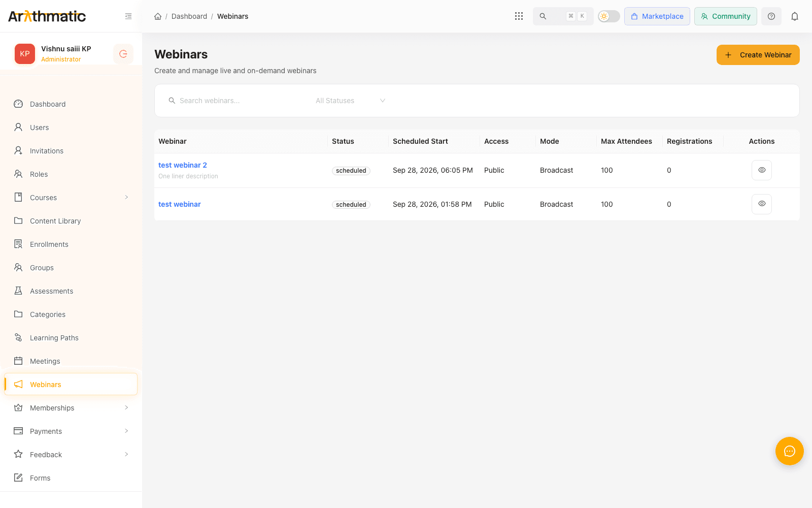Image resolution: width=812 pixels, height=508 pixels.
Task: Toggle the light/dark theme switch
Action: coord(609,16)
